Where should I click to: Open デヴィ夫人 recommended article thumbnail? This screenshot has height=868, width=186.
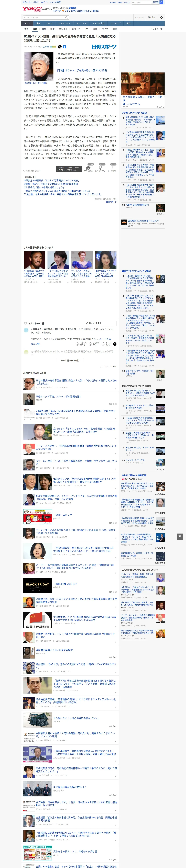(82, 260)
